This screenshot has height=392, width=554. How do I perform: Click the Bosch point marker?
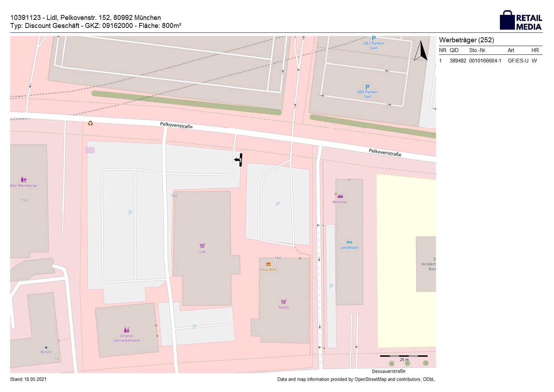pos(46,348)
